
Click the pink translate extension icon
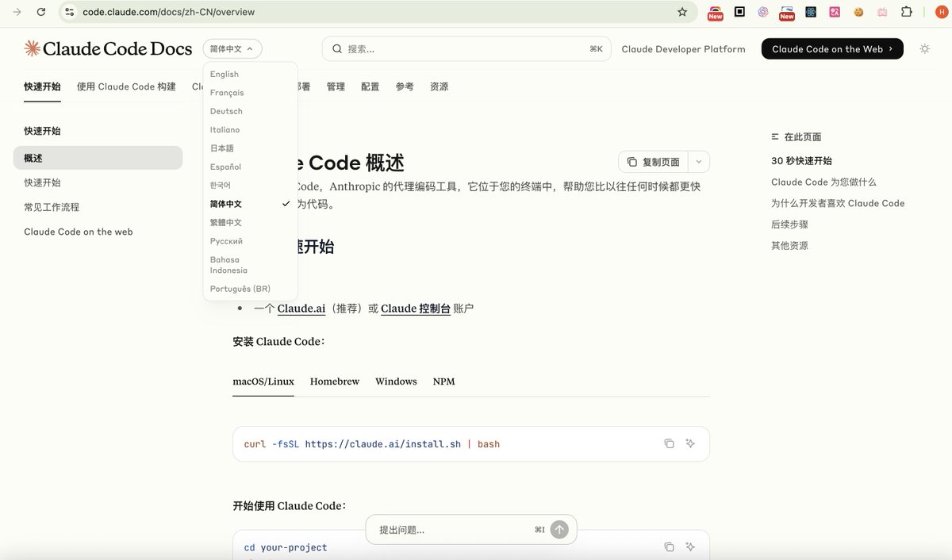pos(835,12)
